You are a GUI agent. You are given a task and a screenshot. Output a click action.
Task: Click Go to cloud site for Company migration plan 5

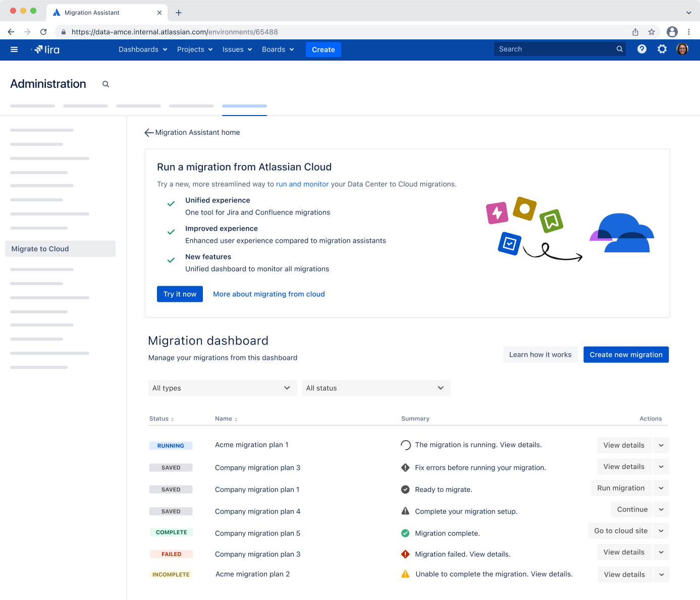pyautogui.click(x=620, y=531)
